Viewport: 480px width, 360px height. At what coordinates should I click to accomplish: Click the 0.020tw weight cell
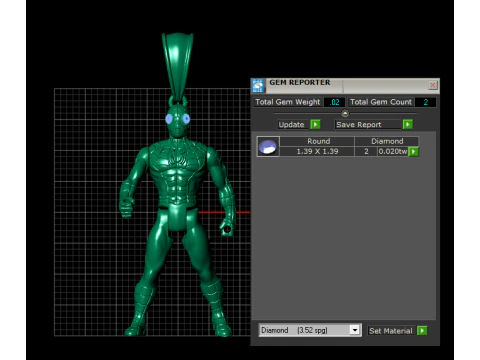coord(393,152)
